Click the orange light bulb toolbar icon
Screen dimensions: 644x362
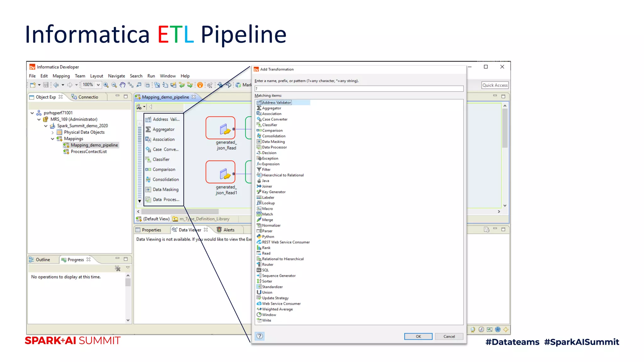tap(200, 85)
